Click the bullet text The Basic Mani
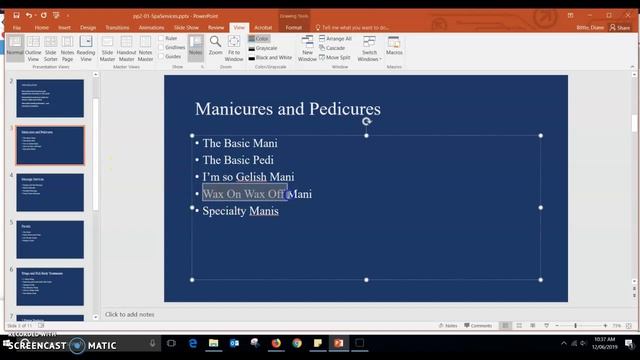The image size is (640, 360). [x=240, y=143]
